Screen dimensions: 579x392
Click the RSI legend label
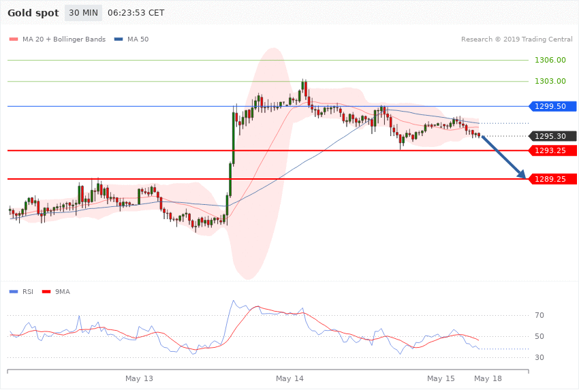click(28, 292)
